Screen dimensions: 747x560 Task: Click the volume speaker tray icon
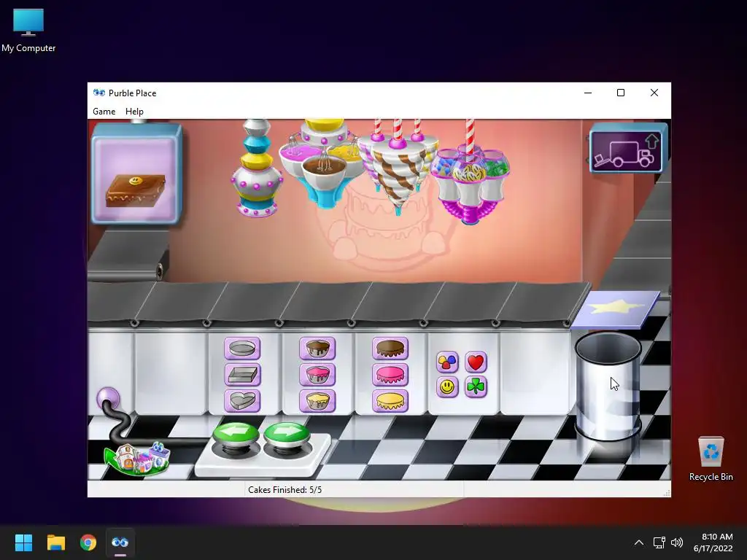tap(676, 542)
